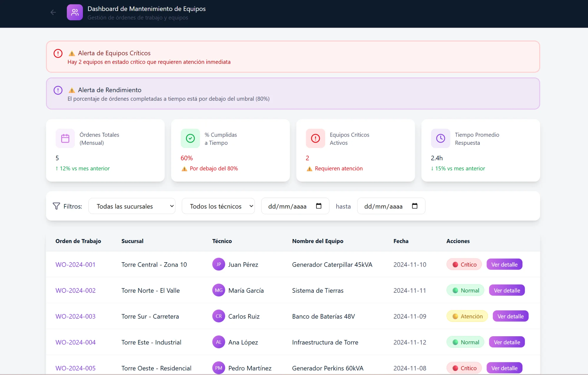Click the filter funnel icon next to Filtros

click(56, 206)
